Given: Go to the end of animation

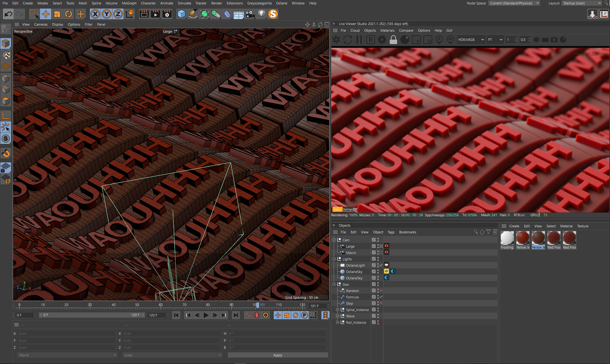Looking at the screenshot, I should point(235,315).
